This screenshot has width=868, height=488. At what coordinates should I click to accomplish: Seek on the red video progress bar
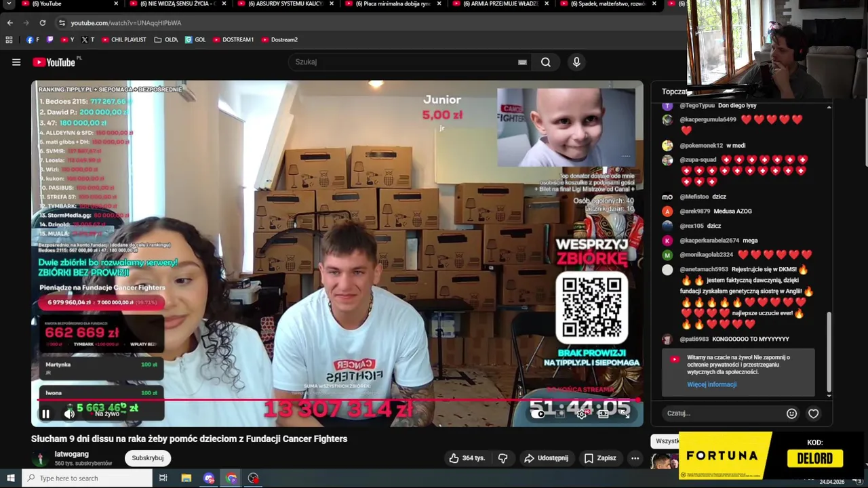click(x=337, y=400)
